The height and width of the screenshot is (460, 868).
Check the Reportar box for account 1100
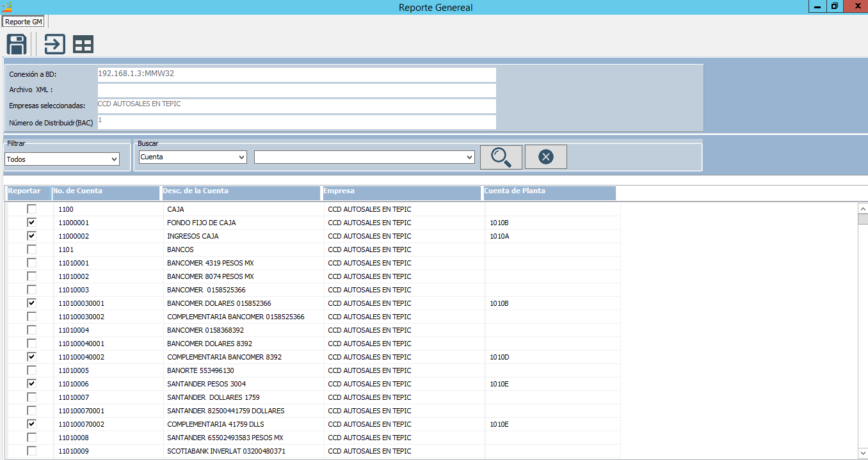click(x=31, y=209)
